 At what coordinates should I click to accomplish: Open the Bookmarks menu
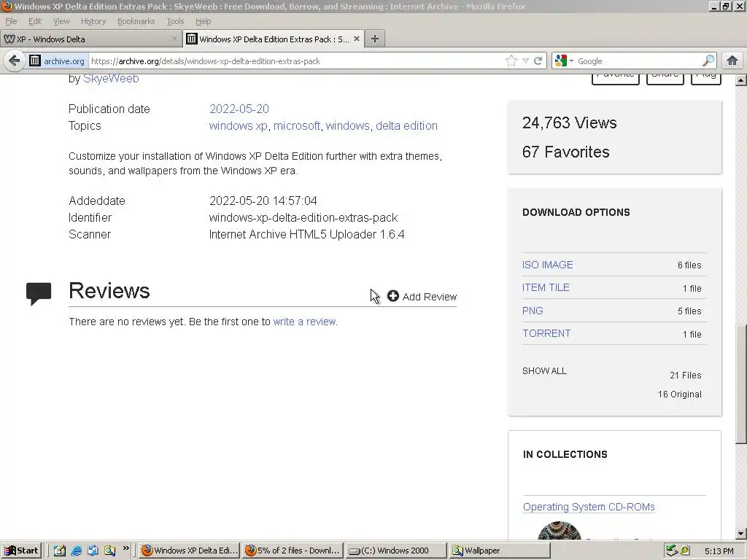[136, 21]
